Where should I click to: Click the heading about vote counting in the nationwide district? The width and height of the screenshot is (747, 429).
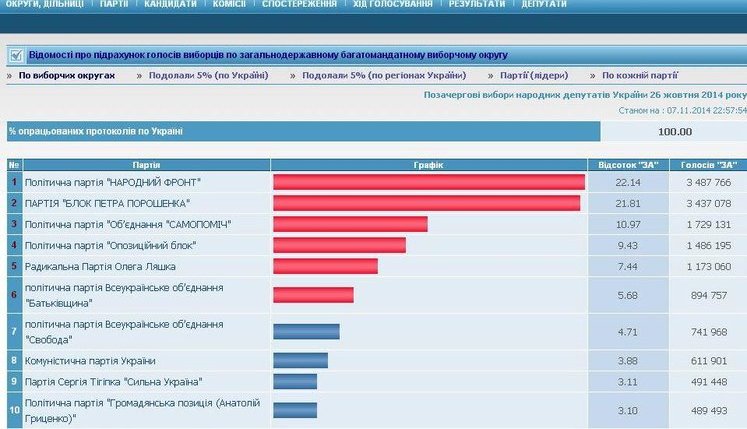tap(268, 55)
